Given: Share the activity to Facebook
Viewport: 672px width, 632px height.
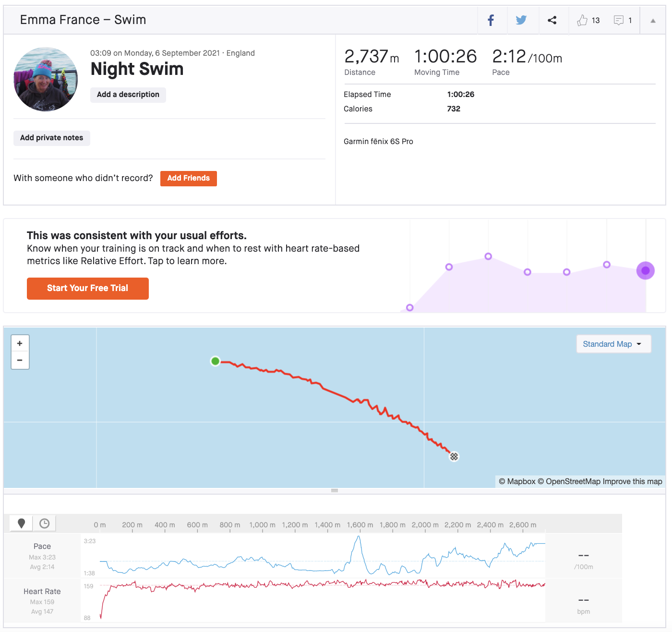Looking at the screenshot, I should tap(491, 20).
